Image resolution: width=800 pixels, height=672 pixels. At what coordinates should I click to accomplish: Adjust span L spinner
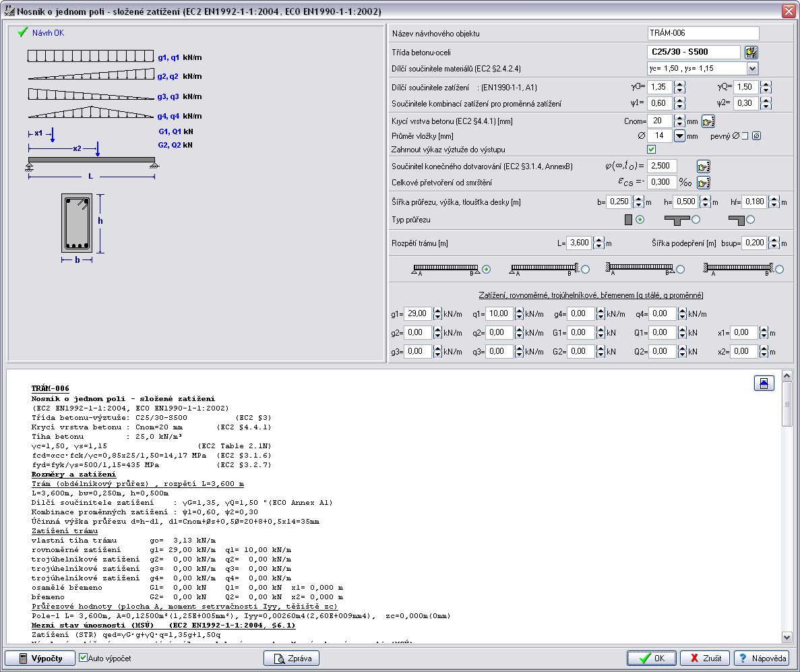tap(599, 243)
